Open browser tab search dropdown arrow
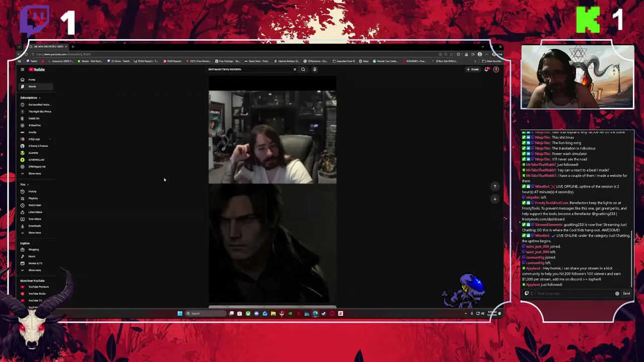The image size is (644, 362). (x=19, y=47)
